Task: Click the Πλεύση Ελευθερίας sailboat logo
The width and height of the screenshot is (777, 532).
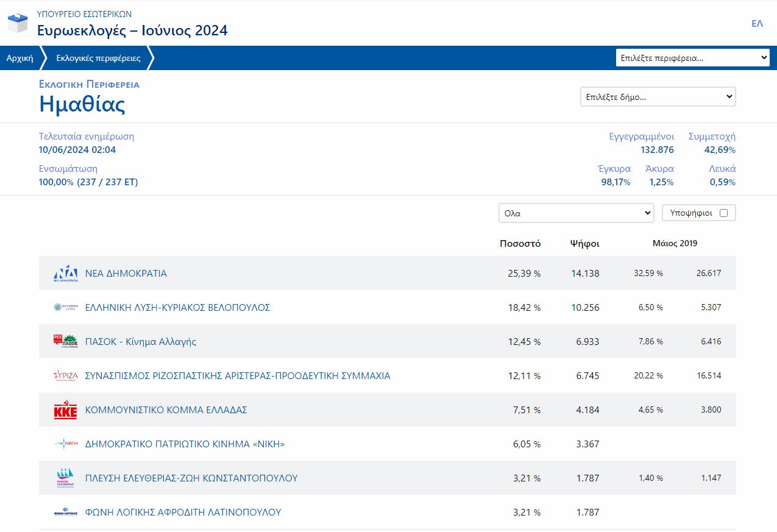Action: [65, 478]
